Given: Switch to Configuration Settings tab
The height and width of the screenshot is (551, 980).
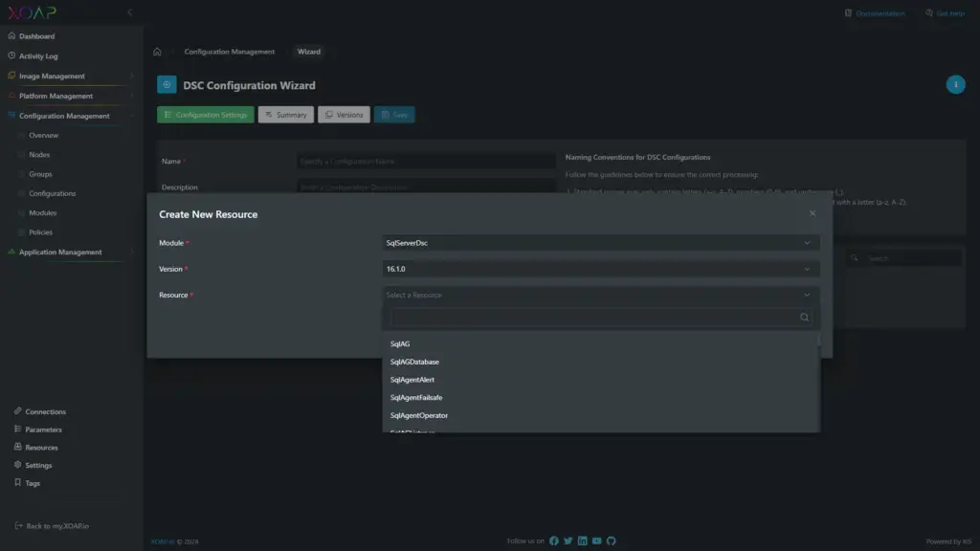Looking at the screenshot, I should coord(206,115).
